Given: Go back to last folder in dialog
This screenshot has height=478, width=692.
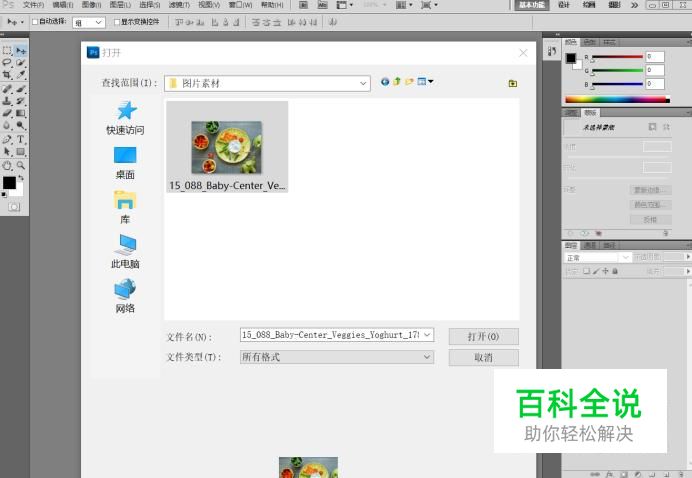Looking at the screenshot, I should pos(385,82).
